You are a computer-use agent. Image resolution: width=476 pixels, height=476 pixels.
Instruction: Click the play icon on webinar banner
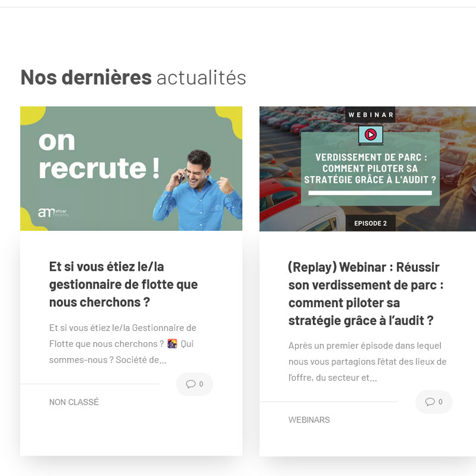pos(370,134)
